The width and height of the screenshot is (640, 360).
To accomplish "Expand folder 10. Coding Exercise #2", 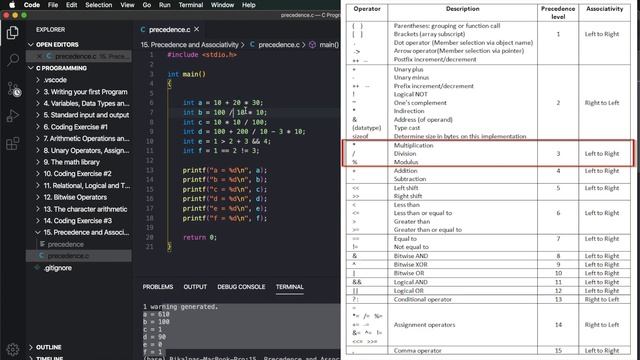I will pos(77,173).
